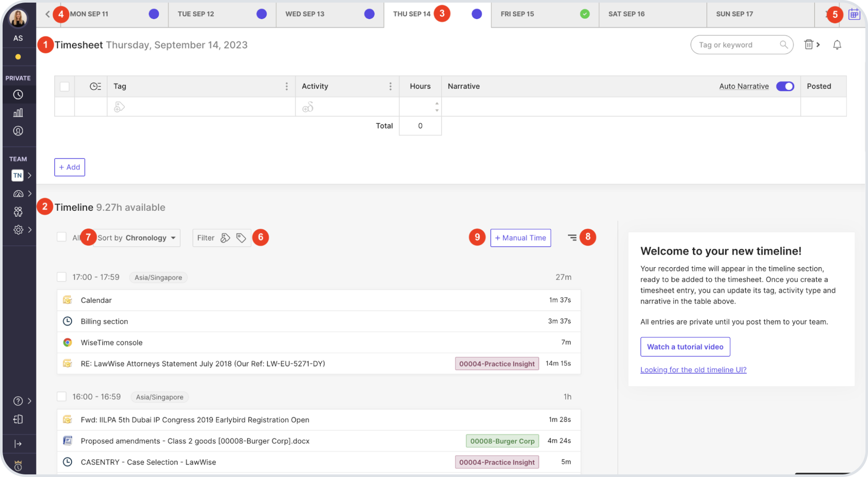Check the All checkbox above the timeline
Screen dimensions: 868x477
[x=61, y=237]
